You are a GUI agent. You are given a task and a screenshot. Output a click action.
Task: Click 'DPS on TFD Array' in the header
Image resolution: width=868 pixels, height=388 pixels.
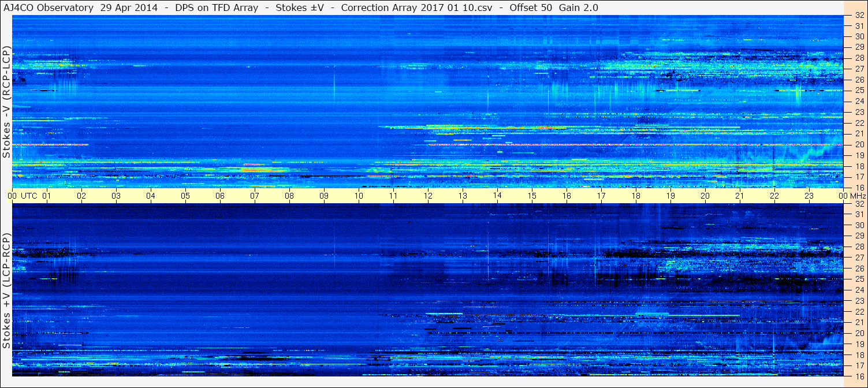point(217,8)
